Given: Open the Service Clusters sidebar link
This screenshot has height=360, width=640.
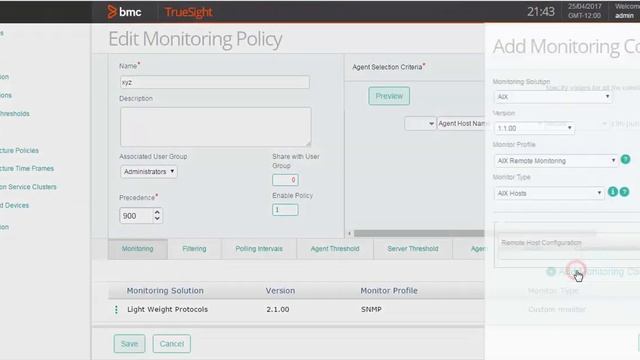Looking at the screenshot, I should pyautogui.click(x=28, y=187).
